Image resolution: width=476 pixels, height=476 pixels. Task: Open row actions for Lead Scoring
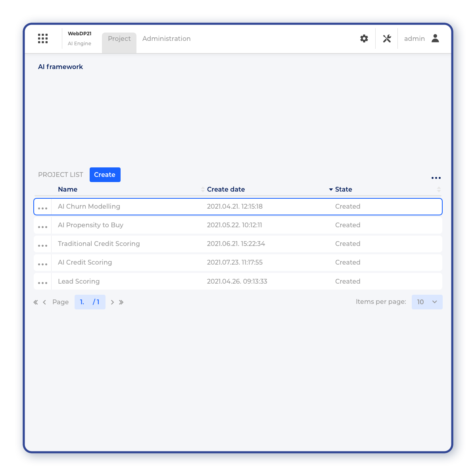pos(42,282)
